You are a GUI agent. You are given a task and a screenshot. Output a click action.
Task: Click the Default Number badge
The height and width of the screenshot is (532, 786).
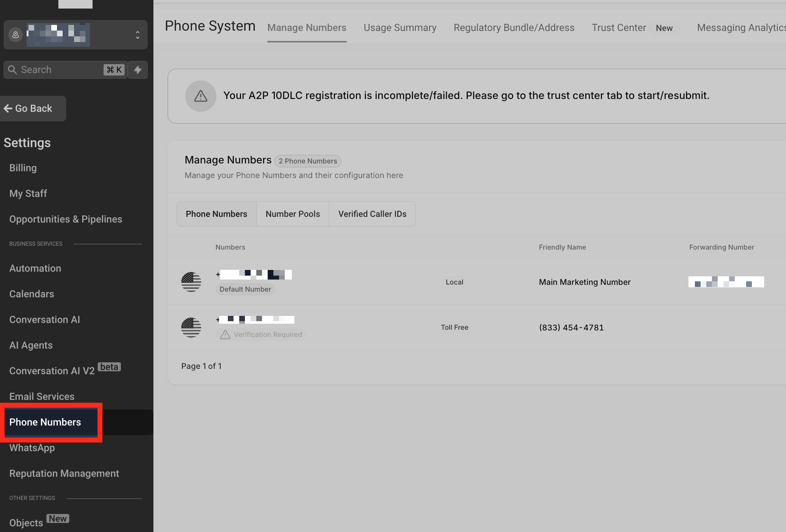[x=245, y=289]
